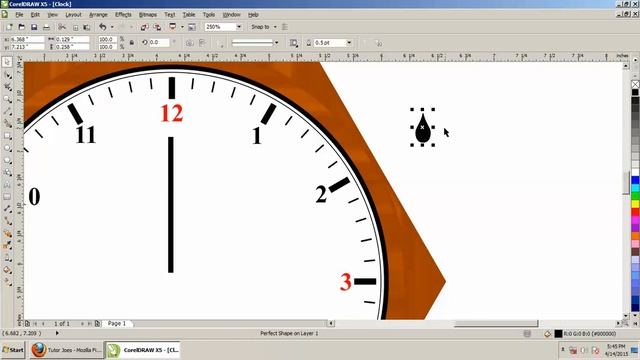Click the Start button

click(x=13, y=350)
